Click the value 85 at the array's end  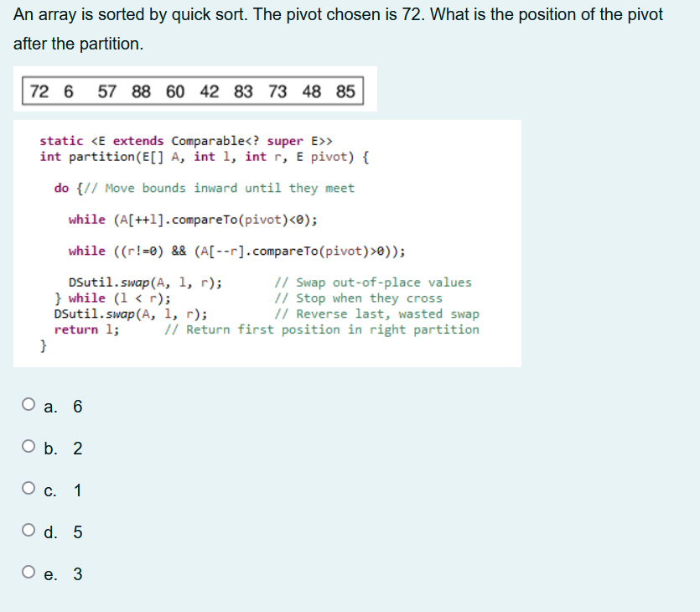(x=345, y=91)
